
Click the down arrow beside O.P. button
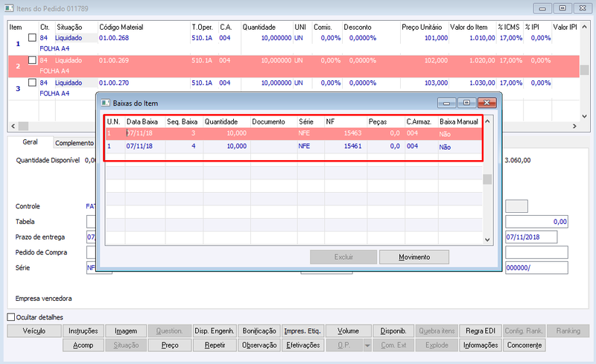coord(367,345)
